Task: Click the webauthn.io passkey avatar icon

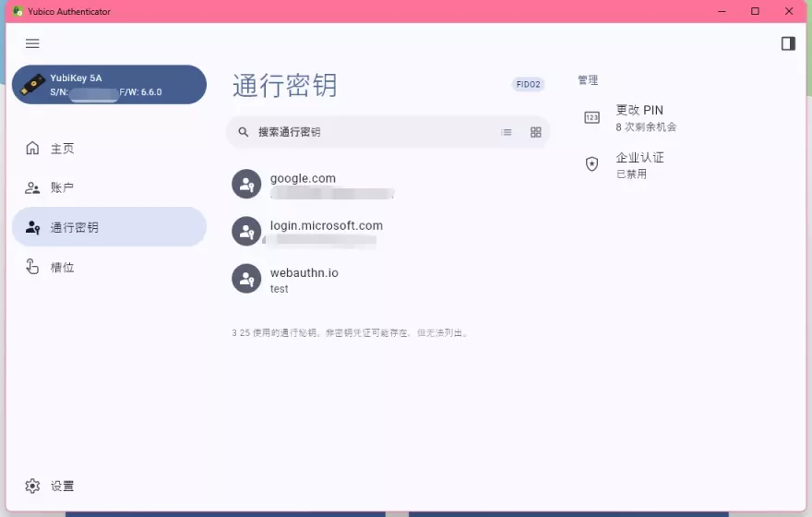Action: point(246,279)
